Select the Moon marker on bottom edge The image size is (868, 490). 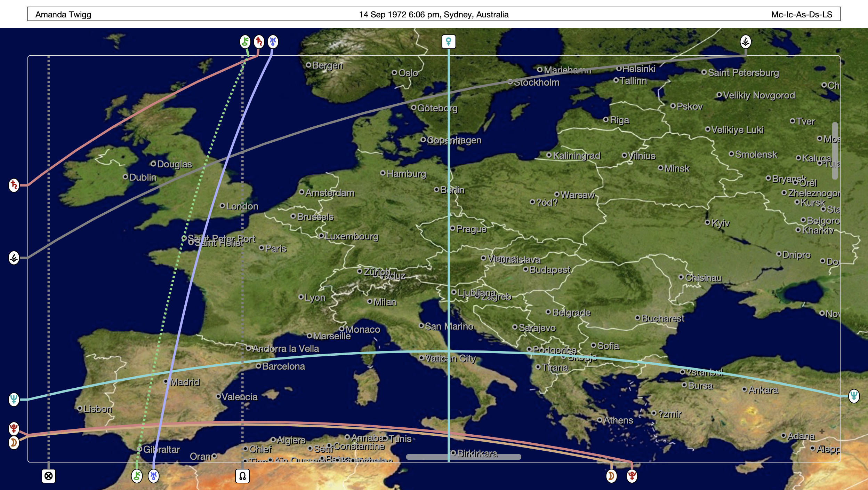point(611,476)
